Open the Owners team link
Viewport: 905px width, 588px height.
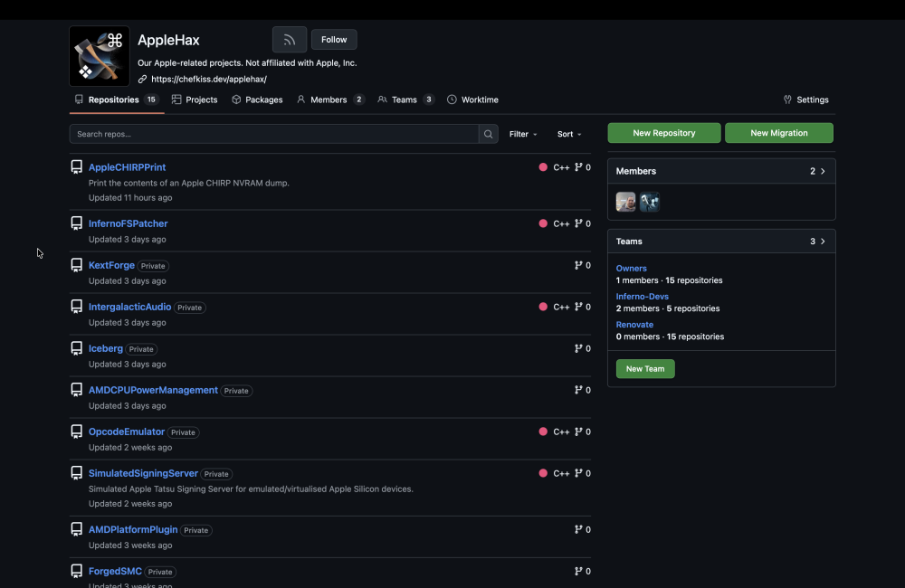pos(631,269)
